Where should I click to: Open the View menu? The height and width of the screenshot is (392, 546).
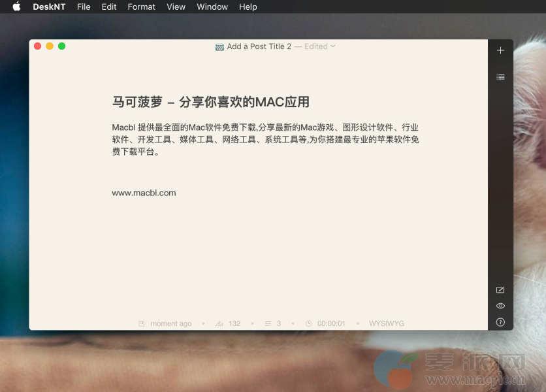click(176, 7)
